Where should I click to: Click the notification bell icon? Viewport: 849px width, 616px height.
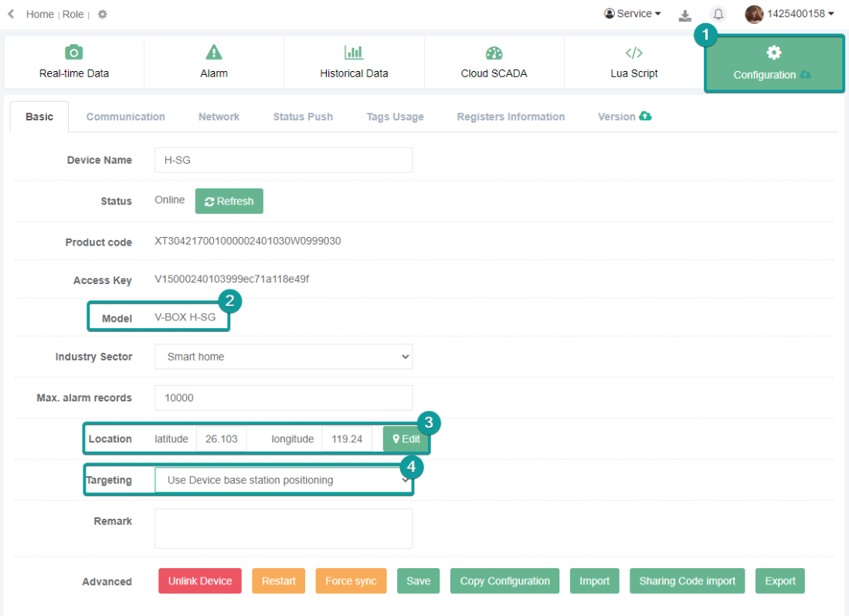(x=718, y=15)
